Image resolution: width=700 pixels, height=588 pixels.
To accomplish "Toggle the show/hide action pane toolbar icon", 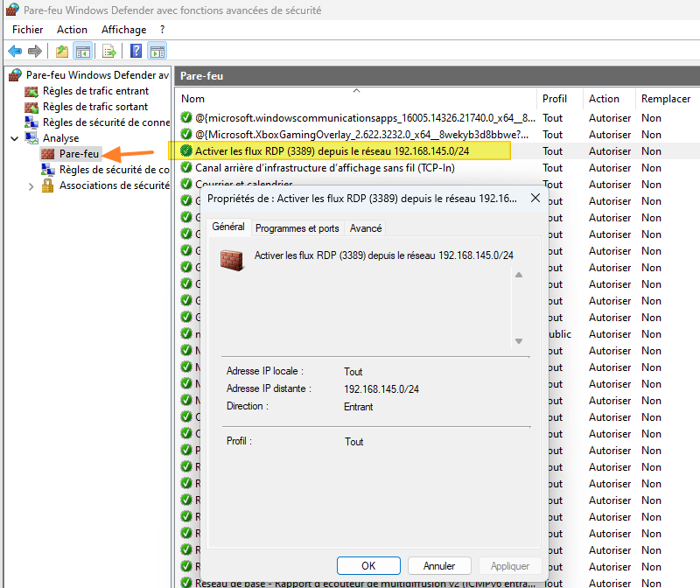I will coord(157,51).
